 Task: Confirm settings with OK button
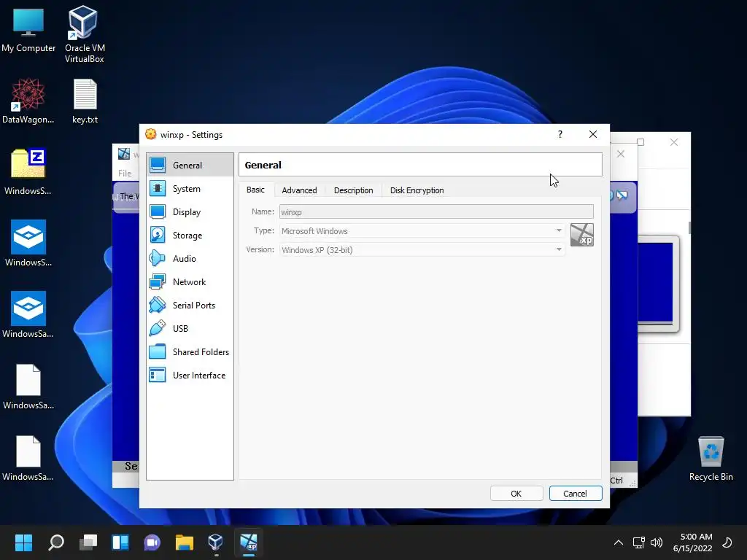pyautogui.click(x=516, y=494)
